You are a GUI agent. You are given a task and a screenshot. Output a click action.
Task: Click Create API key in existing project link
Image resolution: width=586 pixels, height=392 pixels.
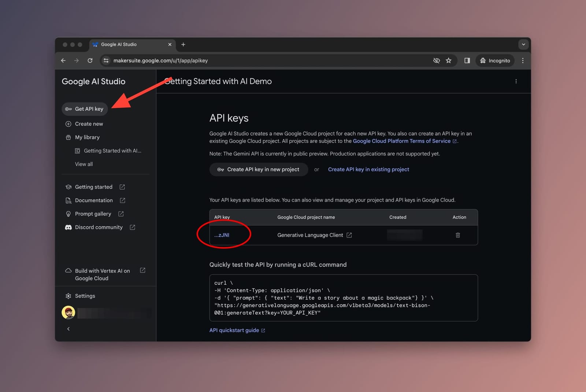coord(368,169)
